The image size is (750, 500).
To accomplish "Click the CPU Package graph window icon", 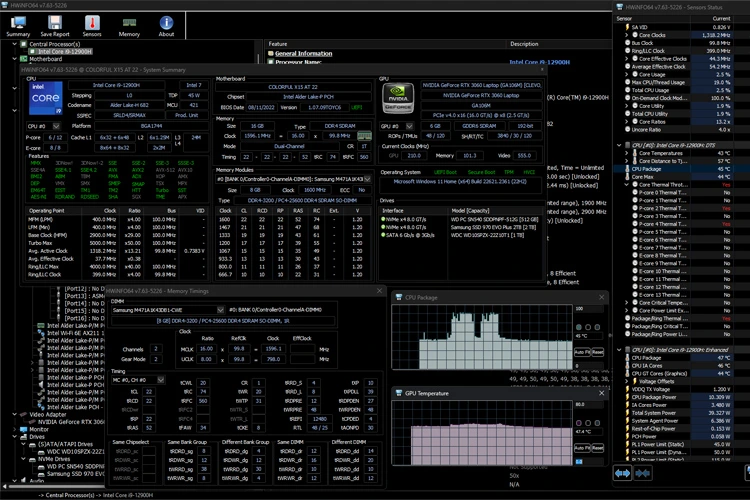I will point(398,297).
